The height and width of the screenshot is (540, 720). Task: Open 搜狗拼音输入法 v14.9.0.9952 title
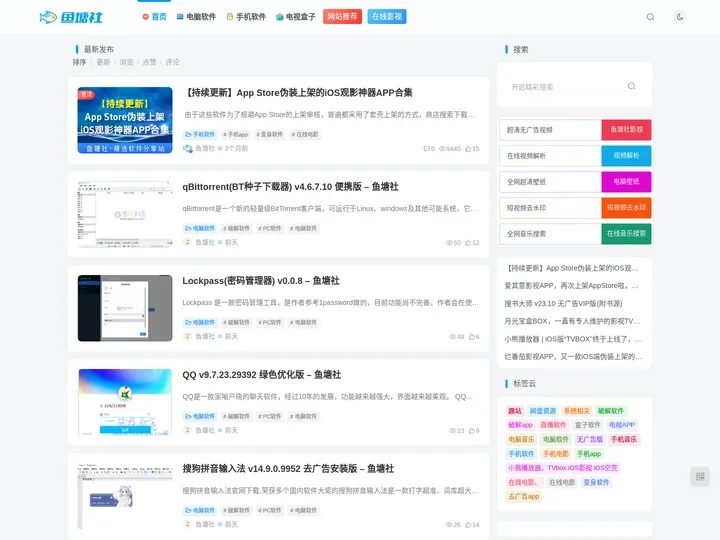point(288,469)
